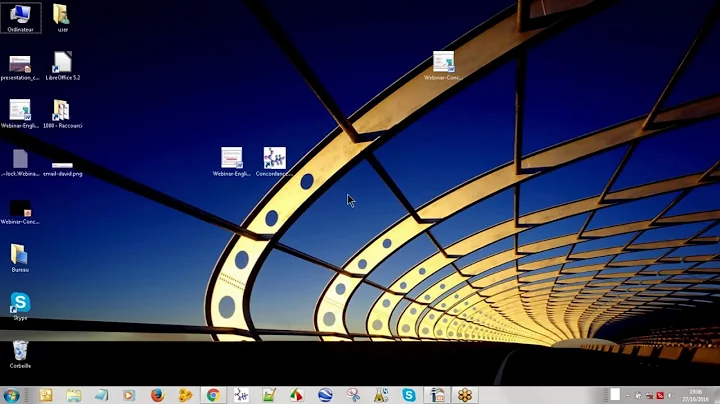The width and height of the screenshot is (720, 404).
Task: Open the network tray icon
Action: pyautogui.click(x=649, y=395)
